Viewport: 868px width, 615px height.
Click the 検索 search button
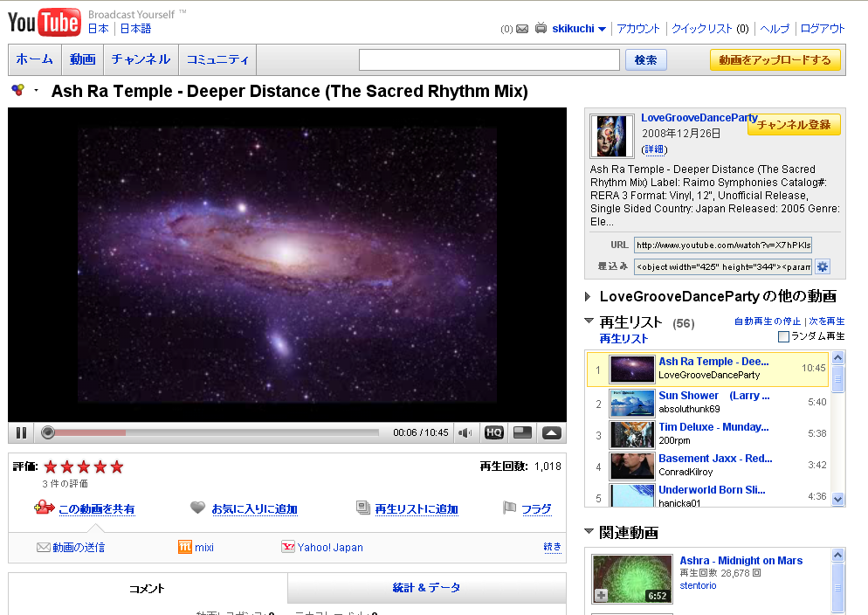[x=646, y=59]
